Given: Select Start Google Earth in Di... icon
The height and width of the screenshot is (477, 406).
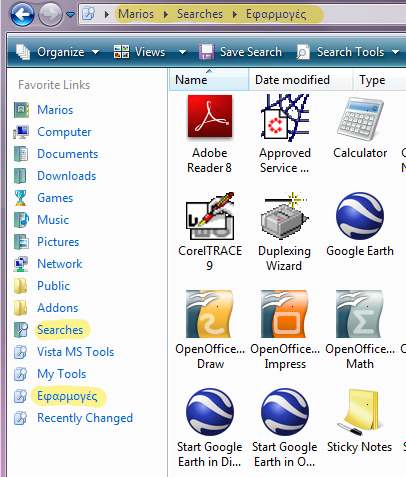Looking at the screenshot, I should [x=210, y=412].
